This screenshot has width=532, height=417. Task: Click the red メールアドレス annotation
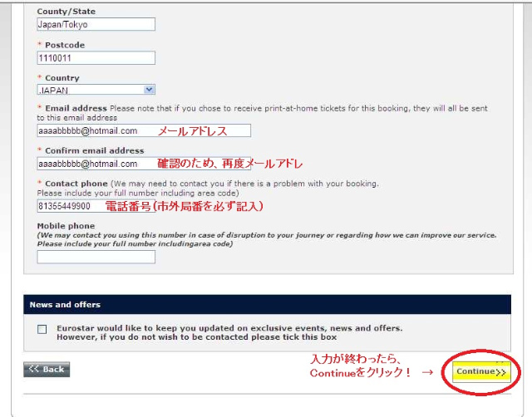pyautogui.click(x=191, y=131)
